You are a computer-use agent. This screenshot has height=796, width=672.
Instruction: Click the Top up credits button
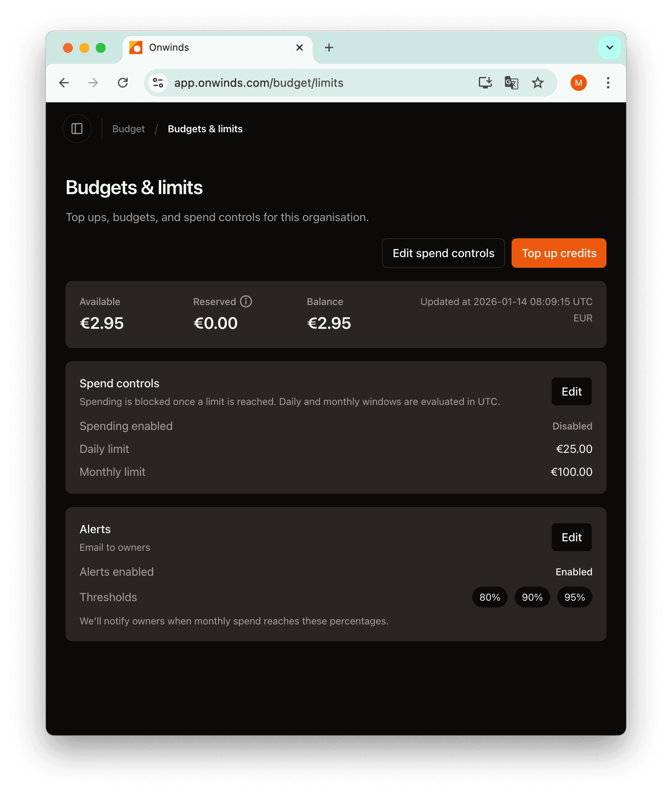559,253
